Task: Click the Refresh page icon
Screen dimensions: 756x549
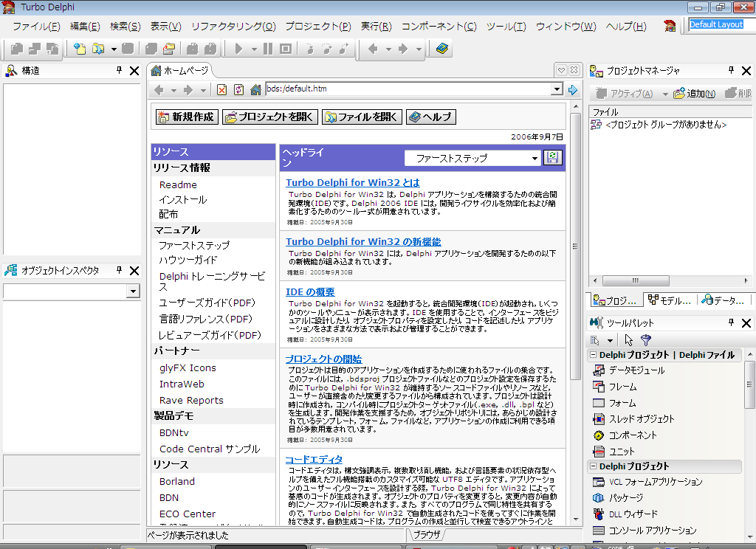Action: tap(238, 89)
